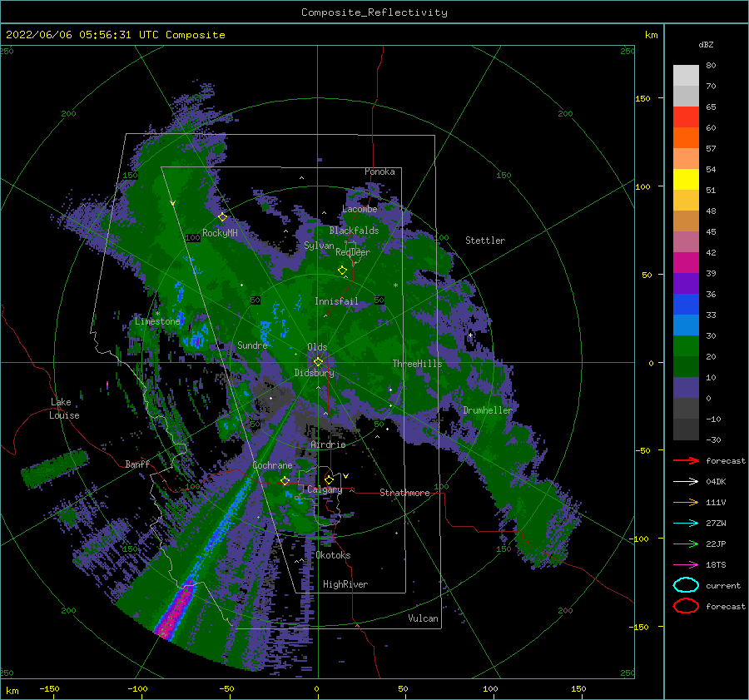Click the km unit label at top right
This screenshot has width=749, height=700.
pyautogui.click(x=651, y=35)
